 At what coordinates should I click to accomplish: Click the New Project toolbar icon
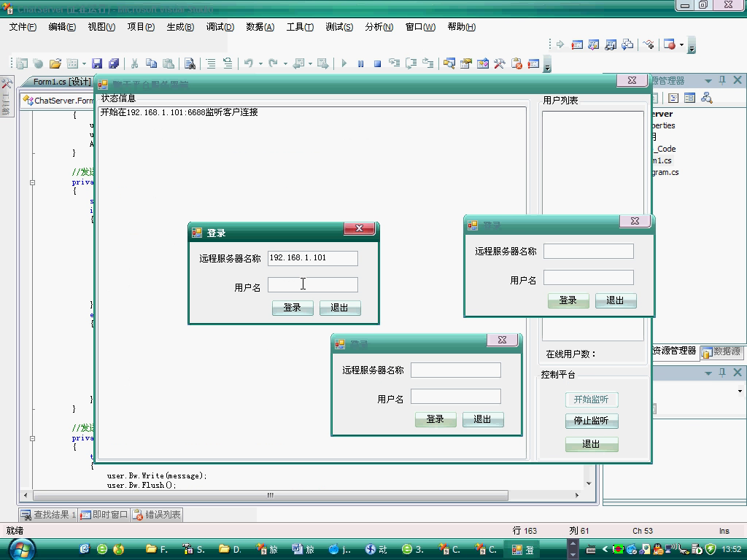tap(22, 63)
